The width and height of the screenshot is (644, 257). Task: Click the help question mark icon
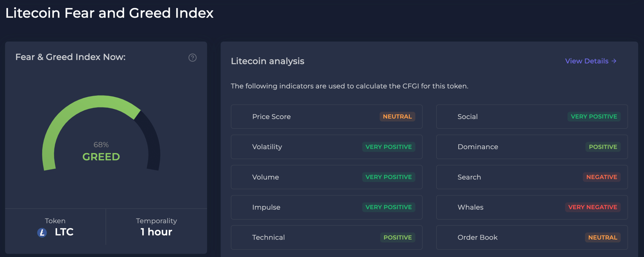tap(192, 58)
